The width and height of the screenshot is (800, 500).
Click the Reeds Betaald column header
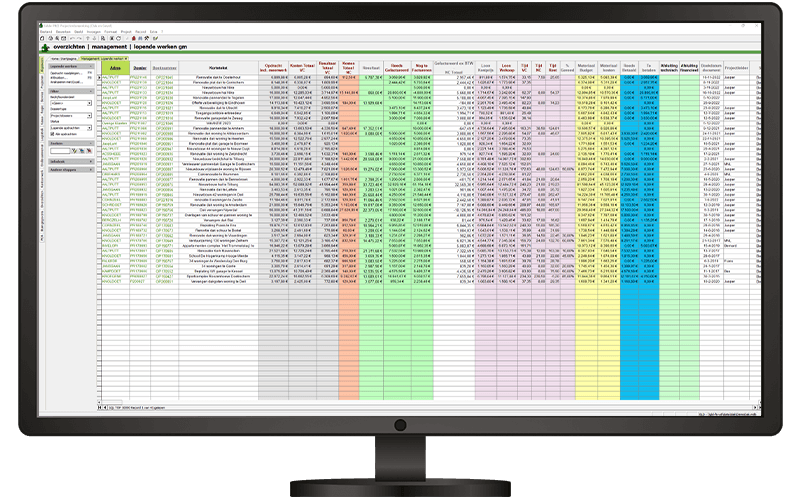coord(630,68)
